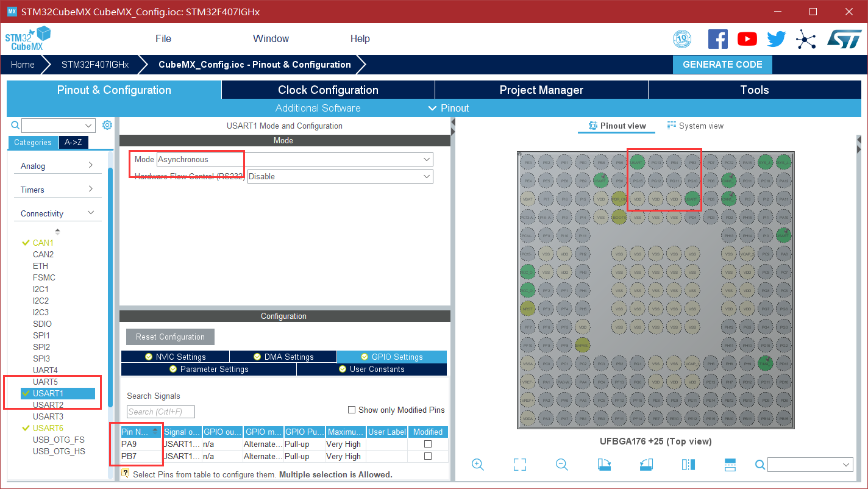The height and width of the screenshot is (489, 868).
Task: Click the Reset Configuration button
Action: point(170,337)
